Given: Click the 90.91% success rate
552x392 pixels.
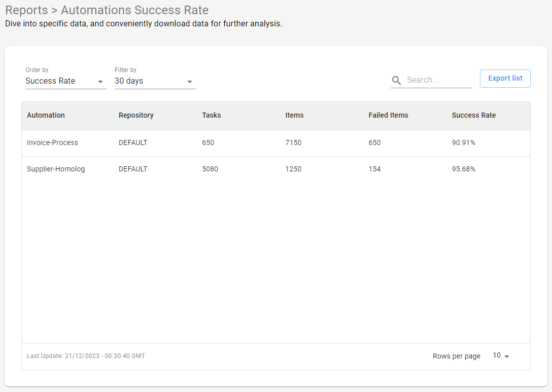Looking at the screenshot, I should 464,142.
